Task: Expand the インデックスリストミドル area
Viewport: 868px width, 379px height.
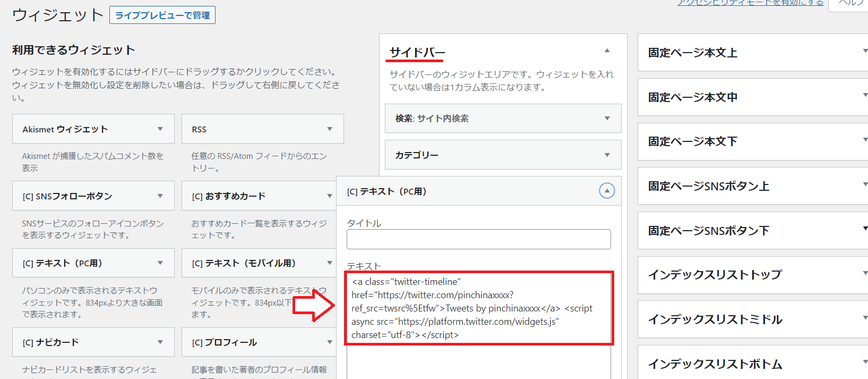Action: click(x=864, y=318)
